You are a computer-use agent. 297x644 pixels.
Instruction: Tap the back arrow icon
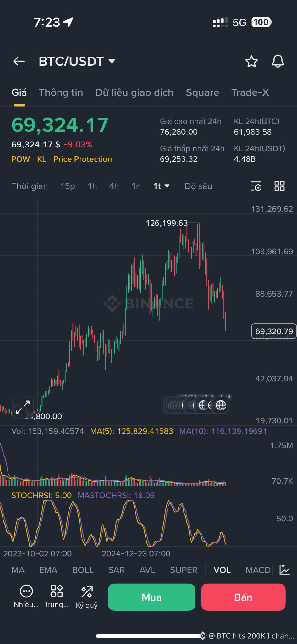(19, 61)
